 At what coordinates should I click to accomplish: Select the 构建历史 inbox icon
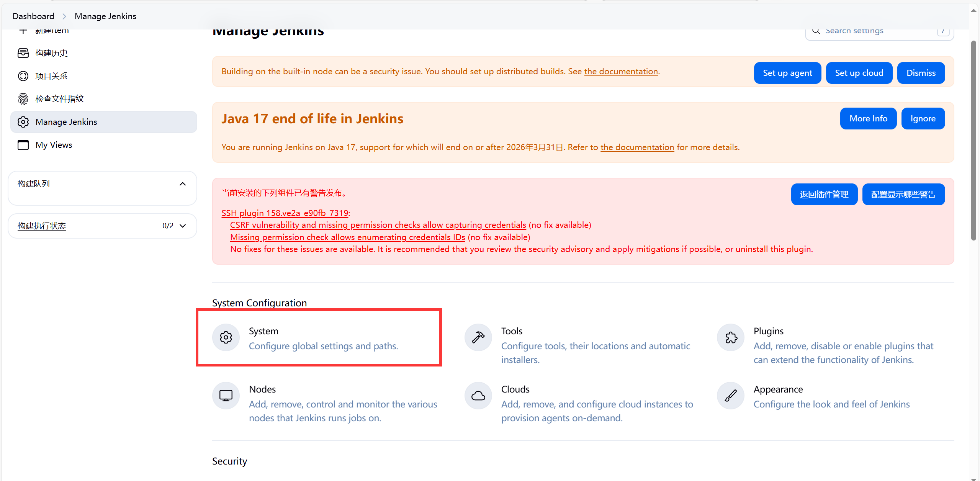click(x=23, y=53)
